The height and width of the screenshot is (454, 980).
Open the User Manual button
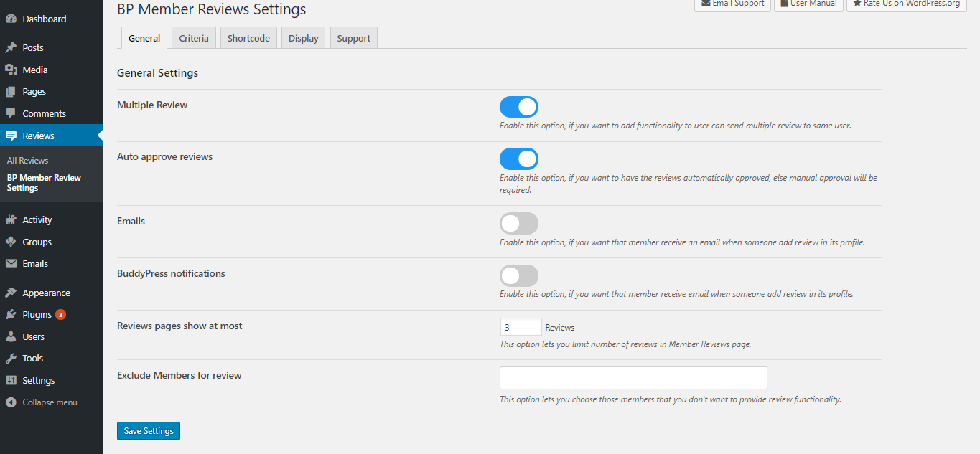(x=808, y=4)
